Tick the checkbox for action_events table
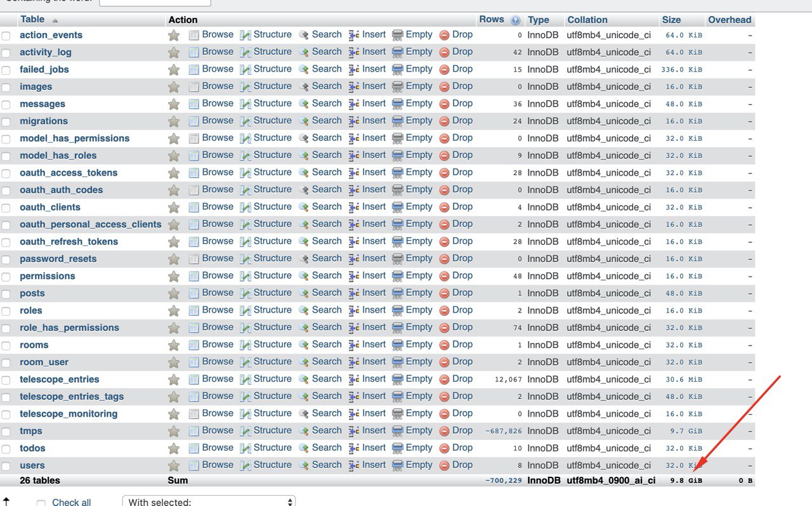This screenshot has width=812, height=506. coord(6,36)
